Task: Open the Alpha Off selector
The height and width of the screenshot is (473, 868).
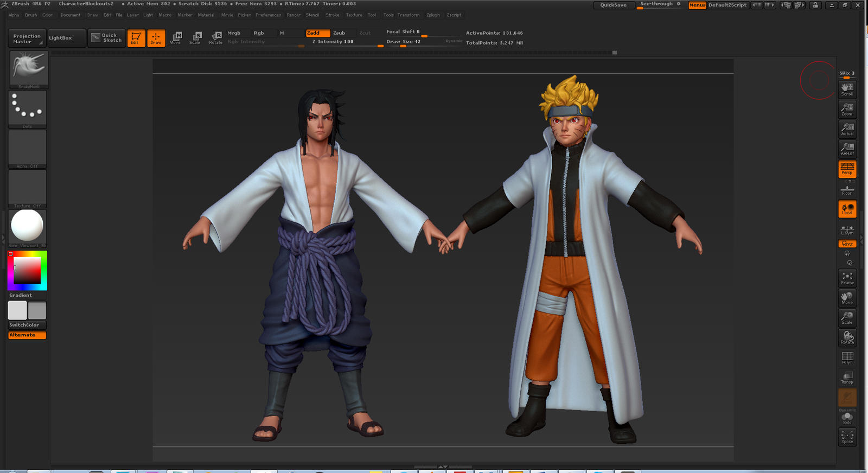Action: pos(27,149)
